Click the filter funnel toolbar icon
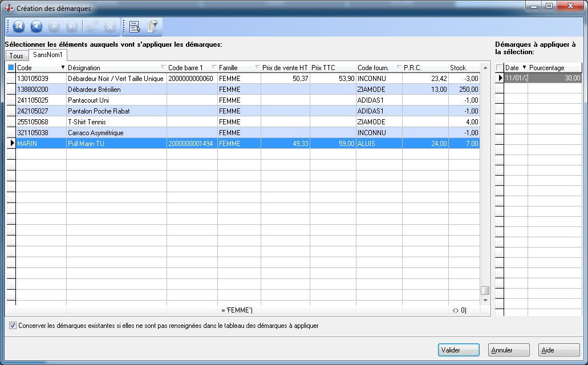Image resolution: width=588 pixels, height=365 pixels. (152, 26)
